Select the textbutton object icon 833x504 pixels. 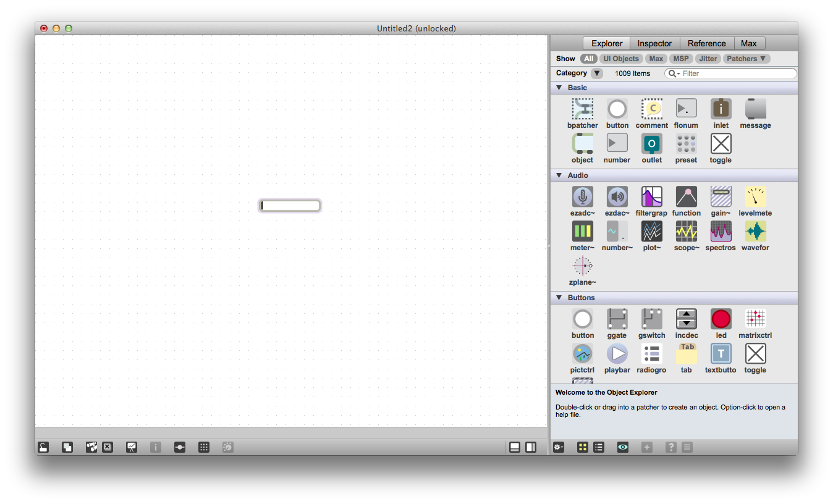click(x=721, y=354)
